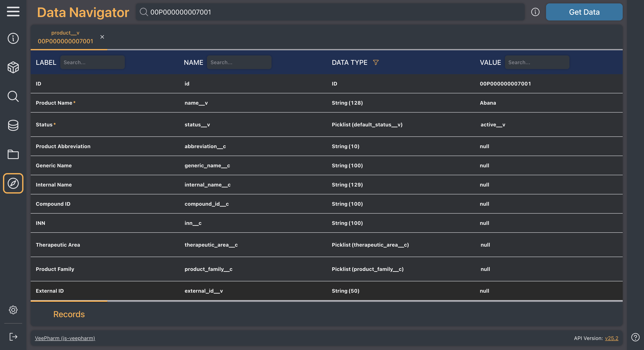
Task: Click the VALUE column search box
Action: coord(537,62)
